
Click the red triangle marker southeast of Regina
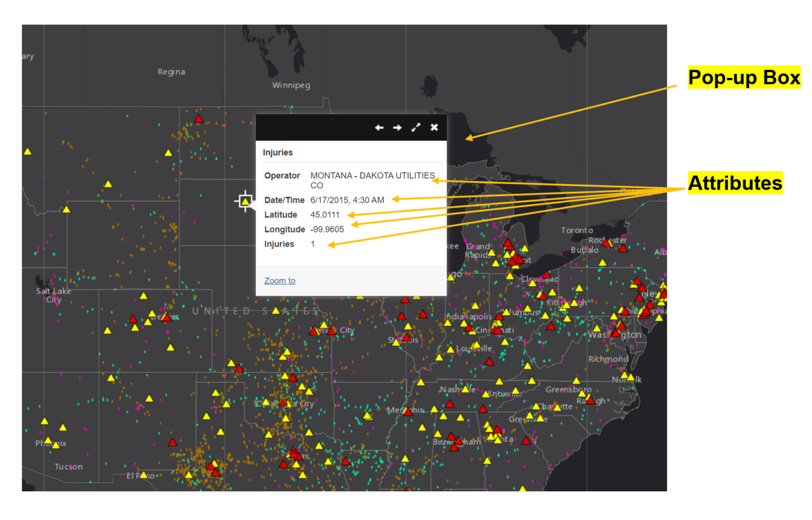coord(199,119)
